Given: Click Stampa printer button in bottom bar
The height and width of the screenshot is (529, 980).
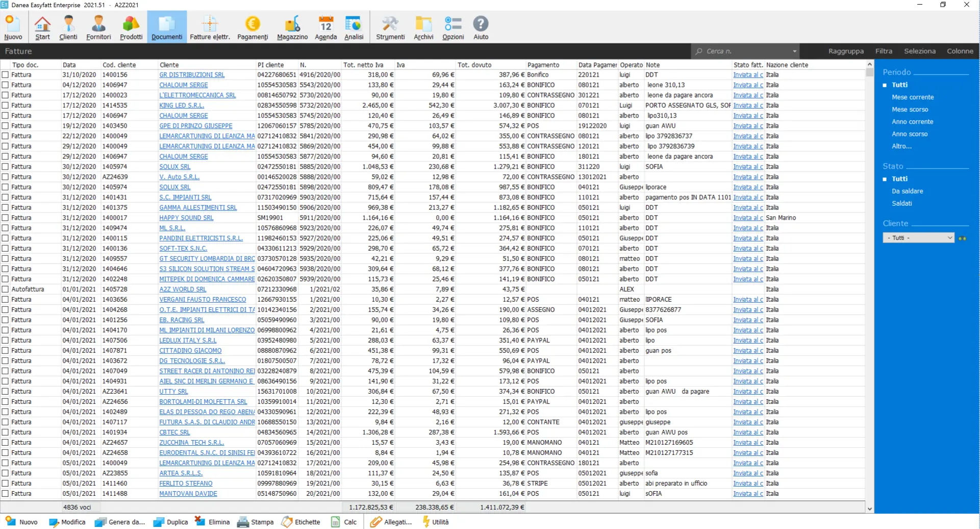Looking at the screenshot, I should pyautogui.click(x=256, y=522).
